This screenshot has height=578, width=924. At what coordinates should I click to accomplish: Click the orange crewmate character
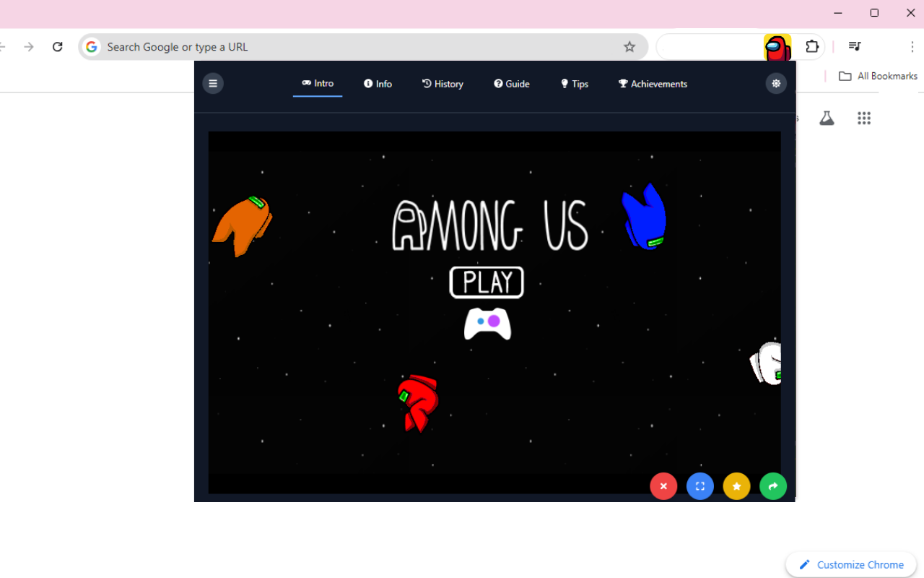242,225
